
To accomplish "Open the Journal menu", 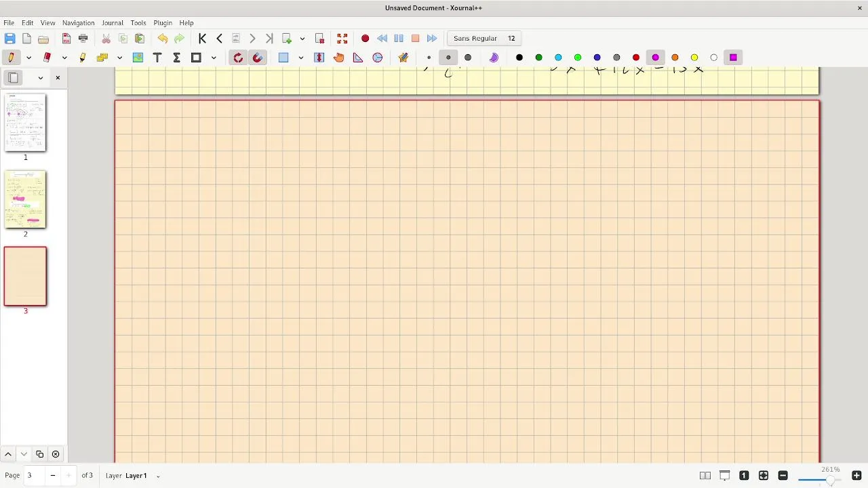I will click(113, 23).
